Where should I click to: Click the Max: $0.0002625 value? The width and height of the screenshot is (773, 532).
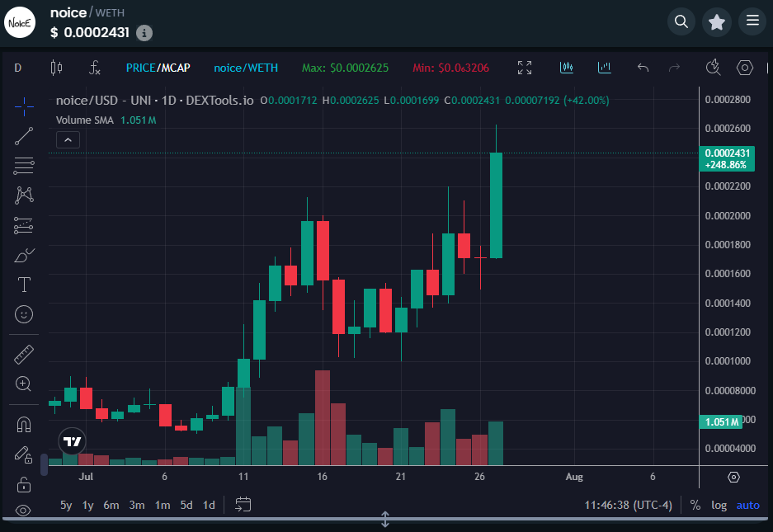tap(345, 68)
